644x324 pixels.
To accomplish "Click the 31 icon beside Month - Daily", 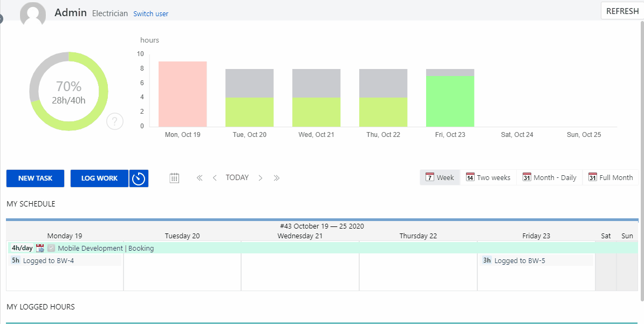I will point(526,177).
